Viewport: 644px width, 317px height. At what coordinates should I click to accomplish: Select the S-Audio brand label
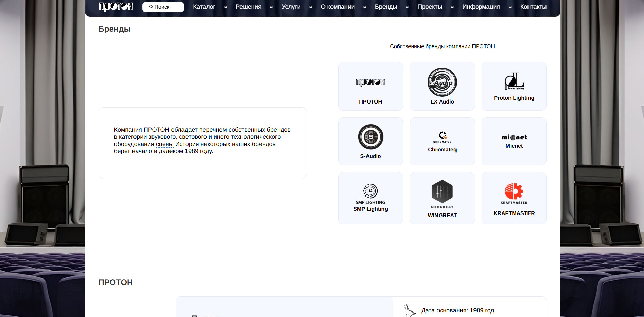[x=371, y=156]
